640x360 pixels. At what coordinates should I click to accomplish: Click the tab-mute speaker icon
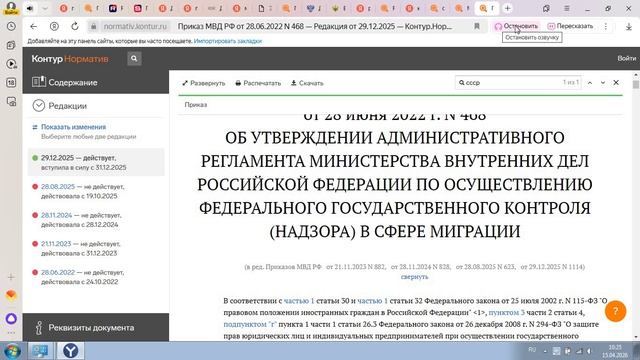(30, 8)
